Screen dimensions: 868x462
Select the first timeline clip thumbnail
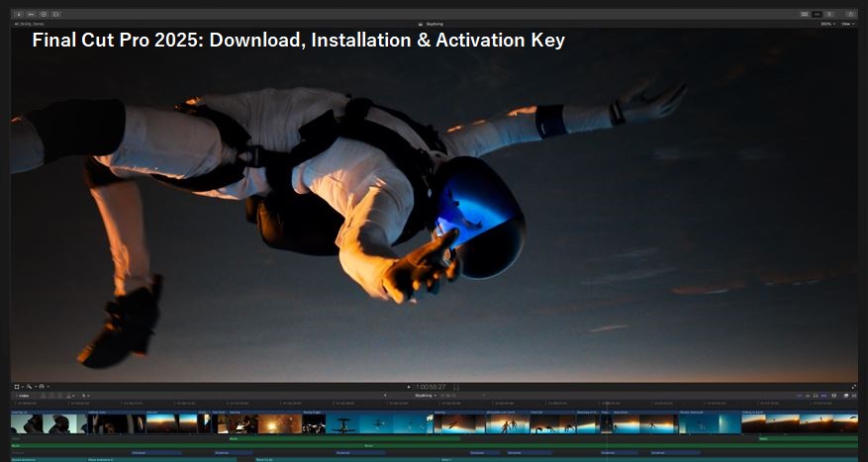tap(48, 422)
